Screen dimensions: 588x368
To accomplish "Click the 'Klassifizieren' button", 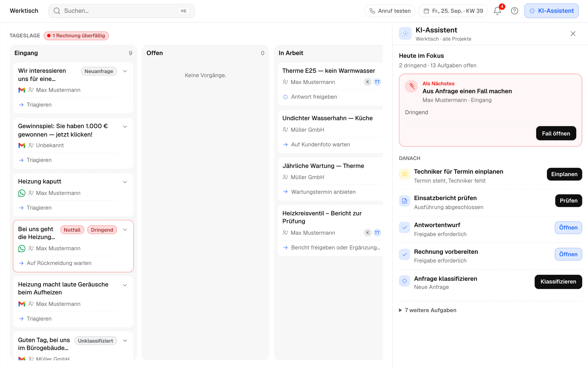I will click(x=558, y=282).
